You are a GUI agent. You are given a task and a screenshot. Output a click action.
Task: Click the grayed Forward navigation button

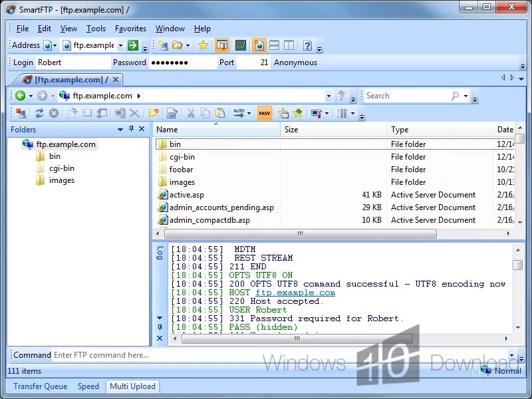42,96
